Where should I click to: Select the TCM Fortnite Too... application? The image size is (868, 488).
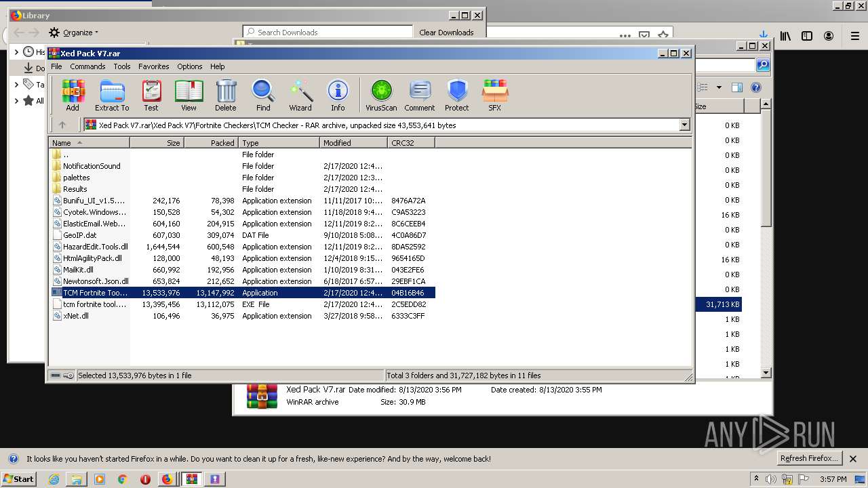242,293
